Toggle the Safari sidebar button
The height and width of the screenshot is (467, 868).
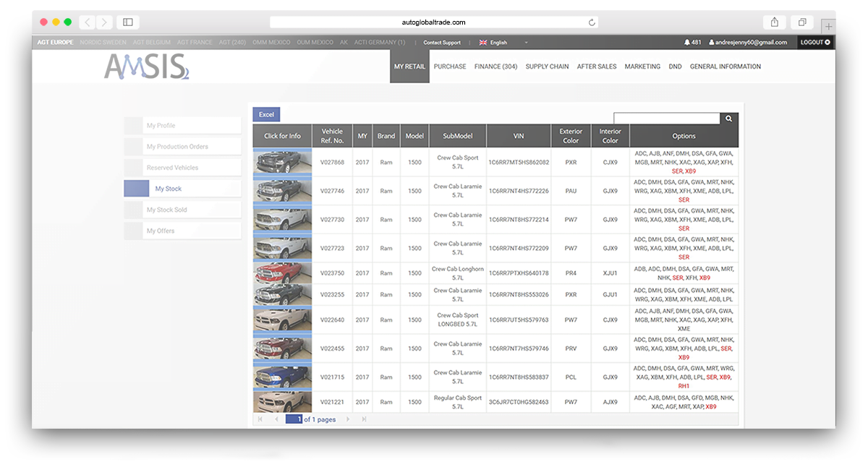(x=128, y=22)
